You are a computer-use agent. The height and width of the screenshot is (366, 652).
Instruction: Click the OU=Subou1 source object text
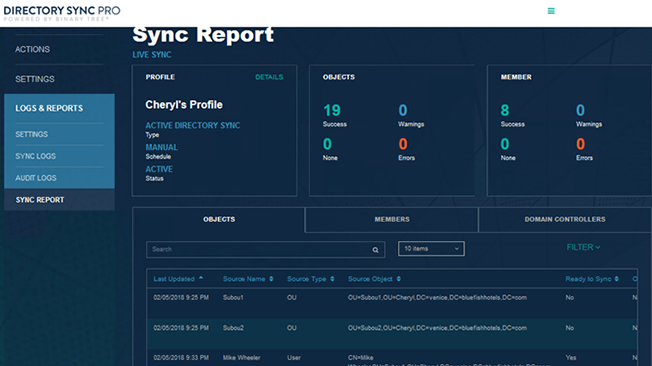point(437,298)
